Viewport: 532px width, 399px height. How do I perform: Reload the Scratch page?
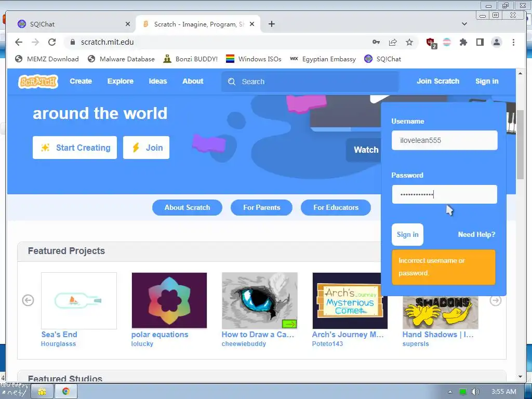[52, 42]
